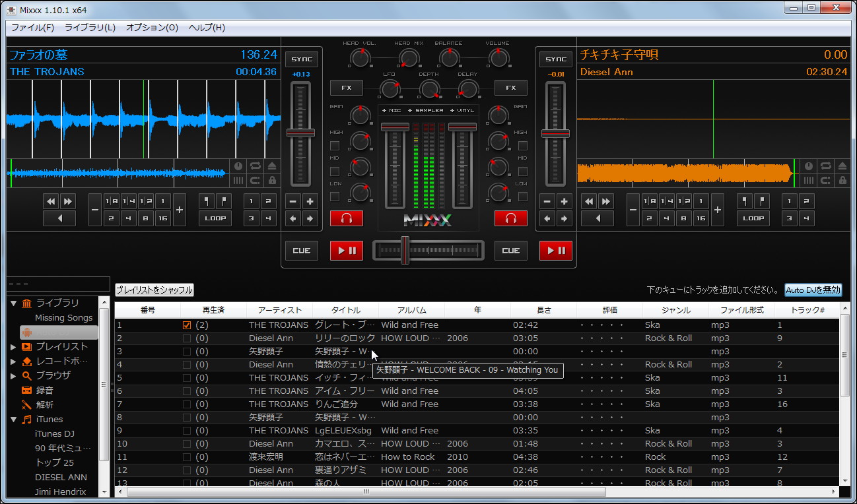Collapse the ライブラリ tree node

pyautogui.click(x=13, y=303)
